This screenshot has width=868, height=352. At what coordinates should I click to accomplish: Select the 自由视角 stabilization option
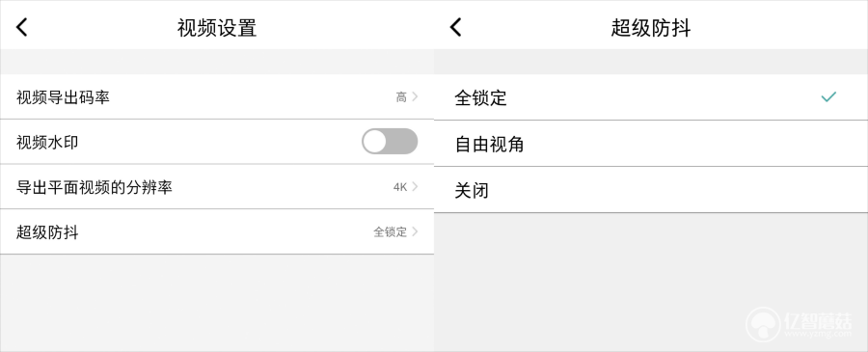(x=651, y=144)
